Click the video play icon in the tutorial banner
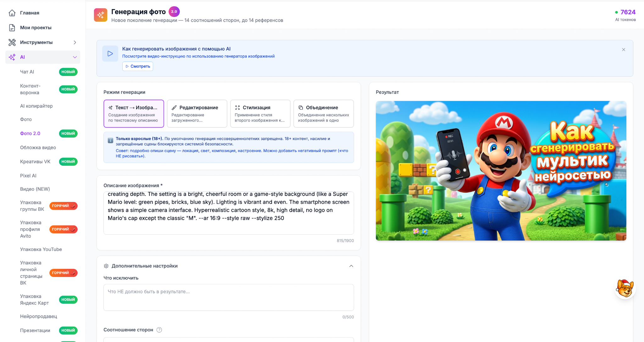 click(110, 54)
